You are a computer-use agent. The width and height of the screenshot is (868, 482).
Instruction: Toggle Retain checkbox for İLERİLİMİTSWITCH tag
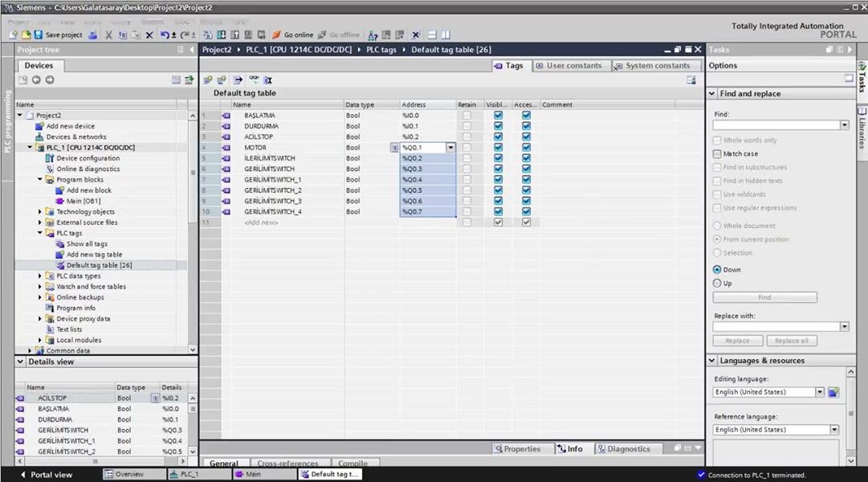tap(467, 158)
